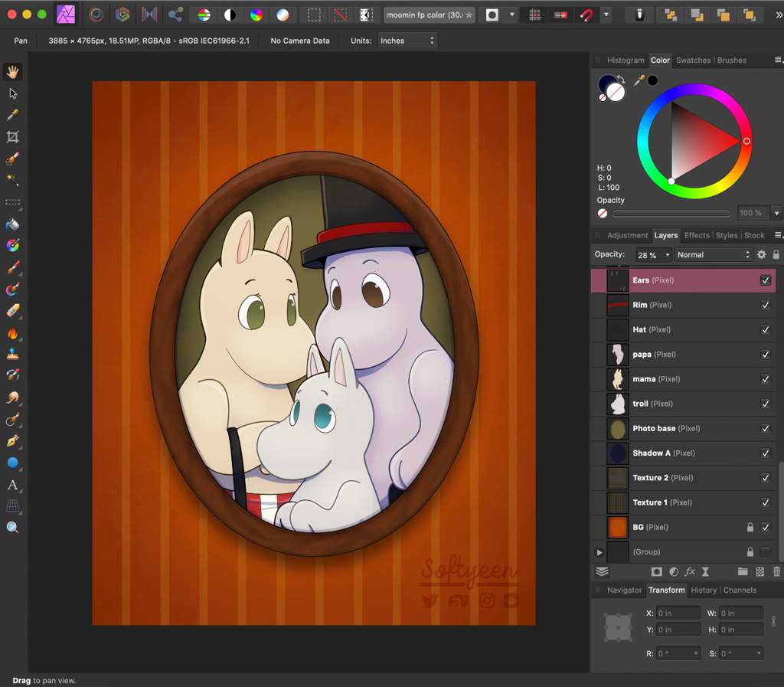Hide the papa layer

(766, 354)
